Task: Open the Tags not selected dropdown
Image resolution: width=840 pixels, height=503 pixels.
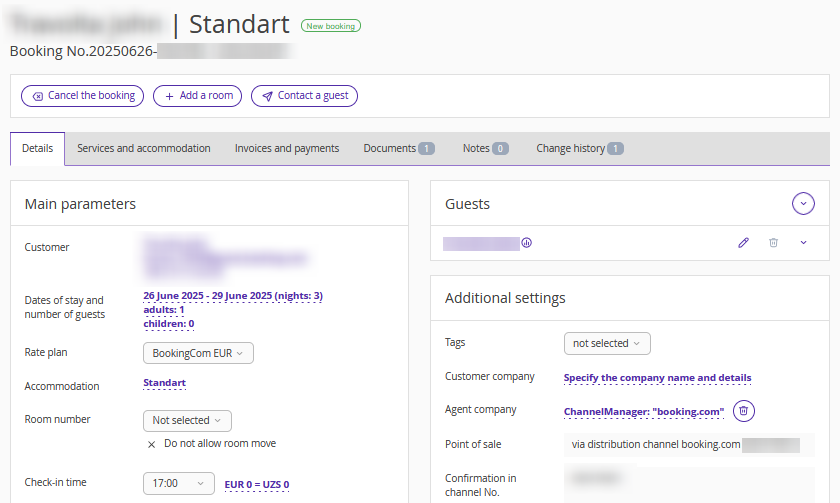Action: point(607,343)
